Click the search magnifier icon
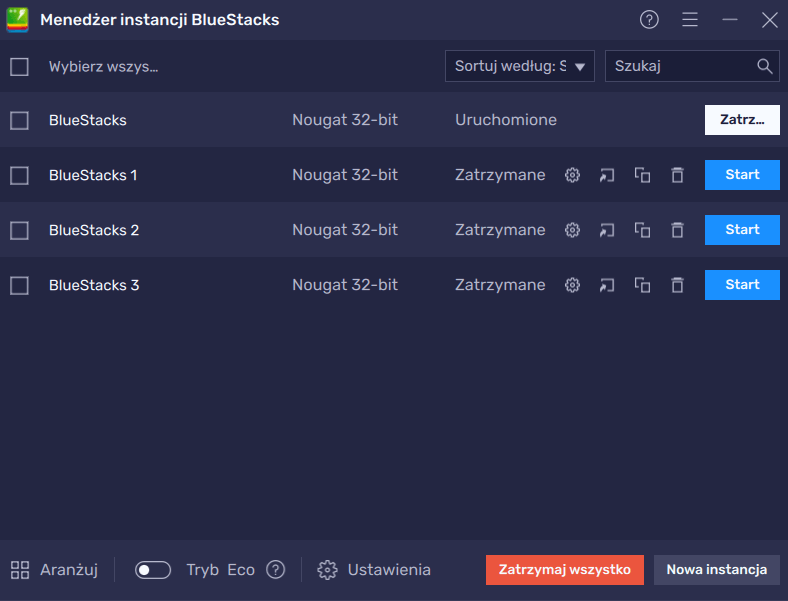Screen dimensions: 788x601 click(764, 66)
